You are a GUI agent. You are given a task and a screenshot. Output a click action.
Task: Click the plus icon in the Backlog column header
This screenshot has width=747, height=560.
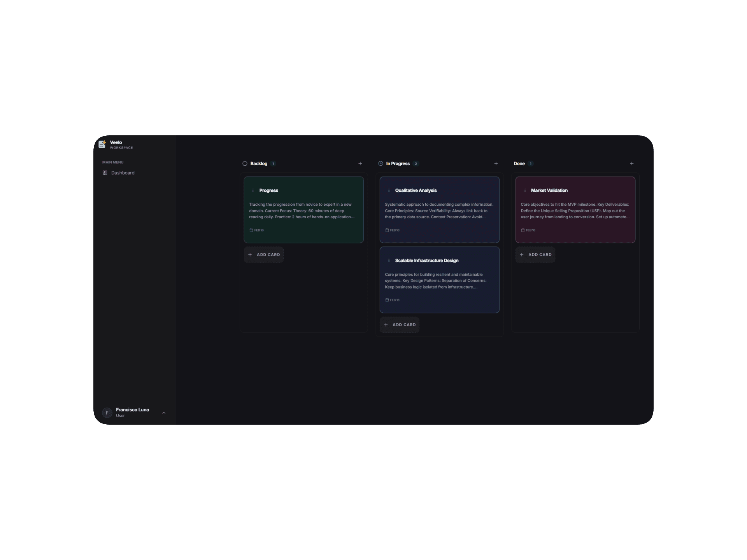pyautogui.click(x=360, y=164)
